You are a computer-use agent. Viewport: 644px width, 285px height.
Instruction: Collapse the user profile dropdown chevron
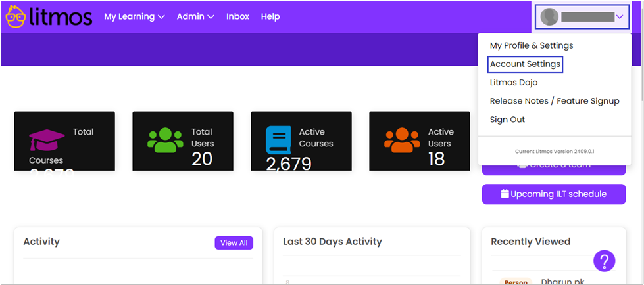click(x=620, y=16)
